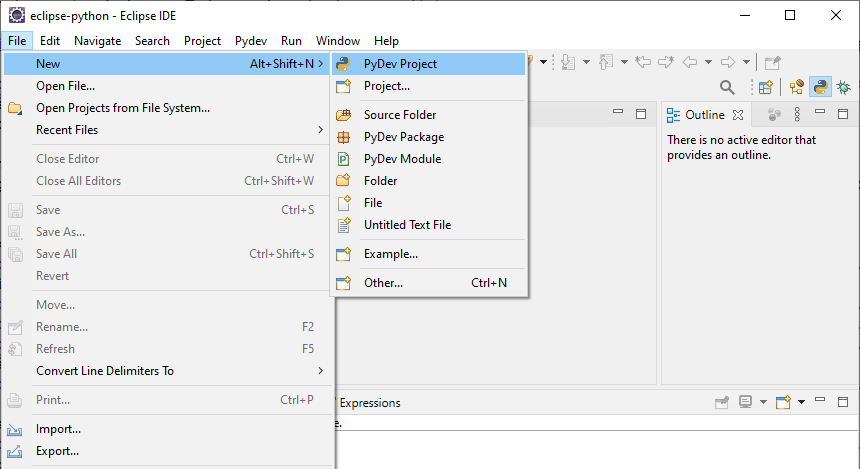Image resolution: width=860 pixels, height=469 pixels.
Task: Open the Next Annotation dropdown arrow
Action: [x=586, y=62]
